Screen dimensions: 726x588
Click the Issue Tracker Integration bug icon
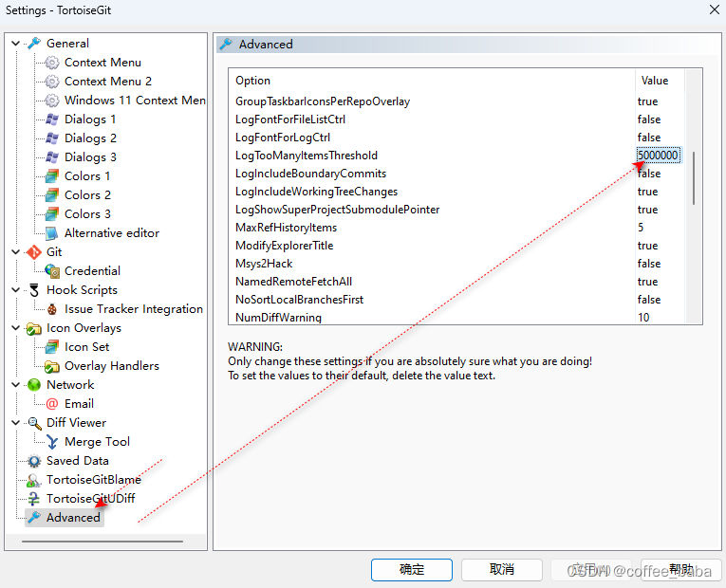point(52,309)
